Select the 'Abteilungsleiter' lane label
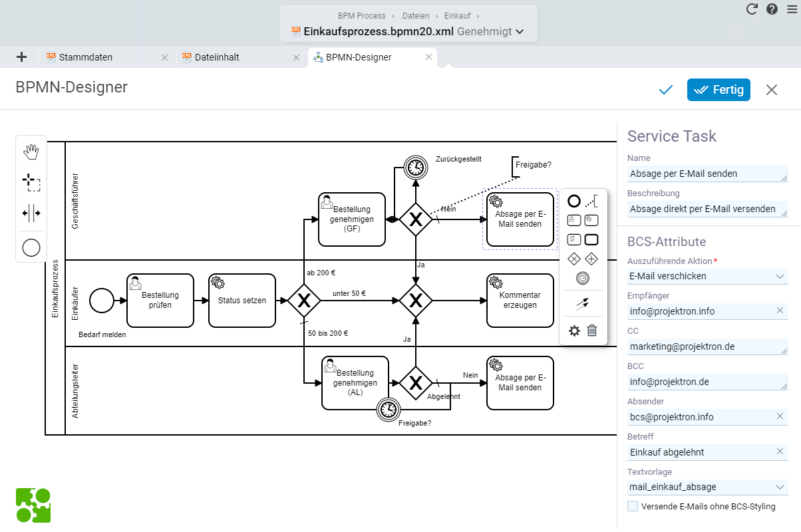801x532 pixels. click(x=75, y=390)
